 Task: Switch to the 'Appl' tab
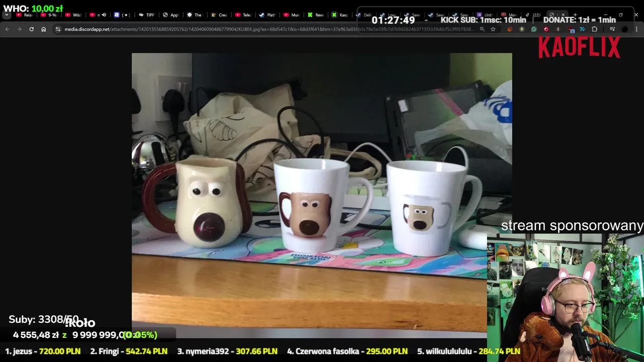(x=171, y=15)
